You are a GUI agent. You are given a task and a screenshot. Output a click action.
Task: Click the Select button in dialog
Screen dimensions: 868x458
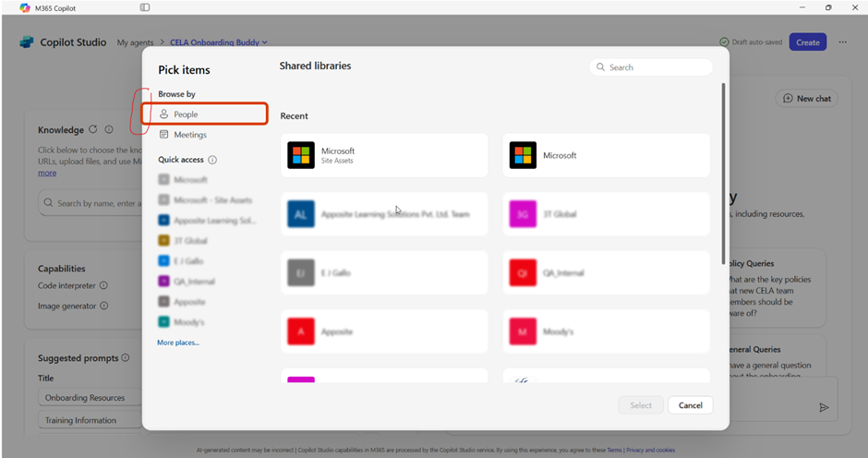(x=641, y=405)
